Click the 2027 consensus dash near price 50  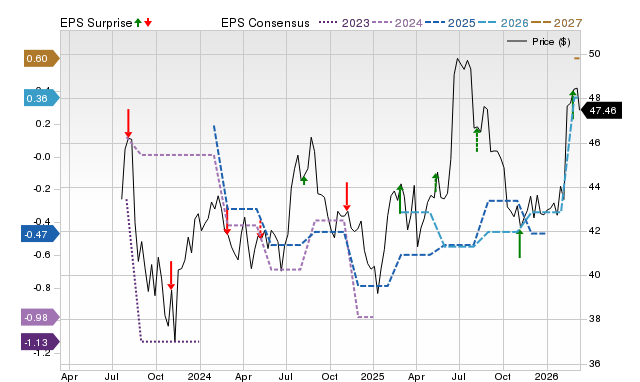[x=577, y=58]
